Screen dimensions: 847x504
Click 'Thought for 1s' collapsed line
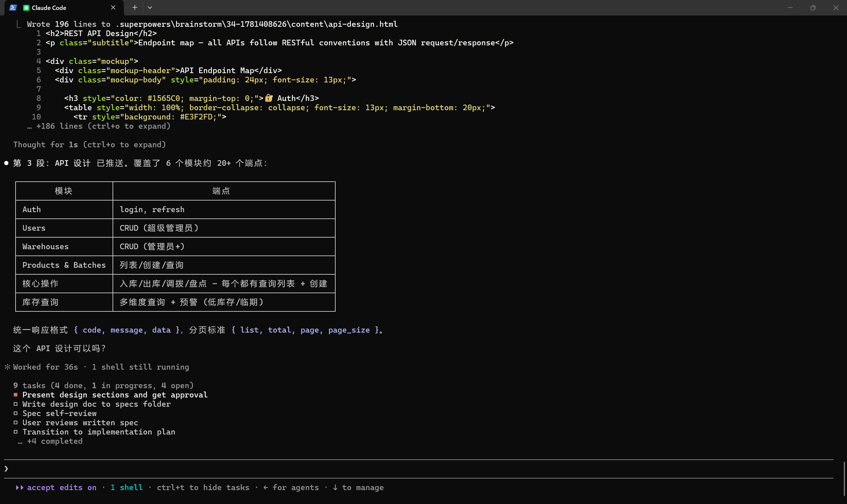coord(90,145)
